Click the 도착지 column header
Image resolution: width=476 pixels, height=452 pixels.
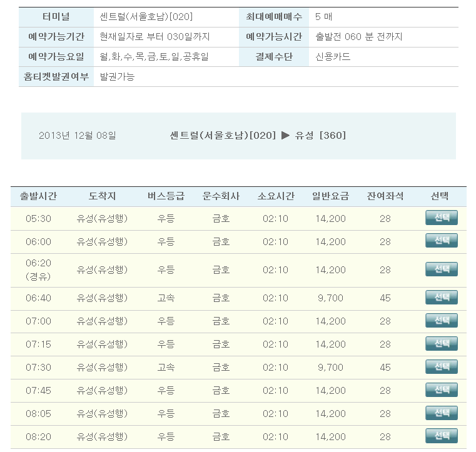pyautogui.click(x=102, y=196)
